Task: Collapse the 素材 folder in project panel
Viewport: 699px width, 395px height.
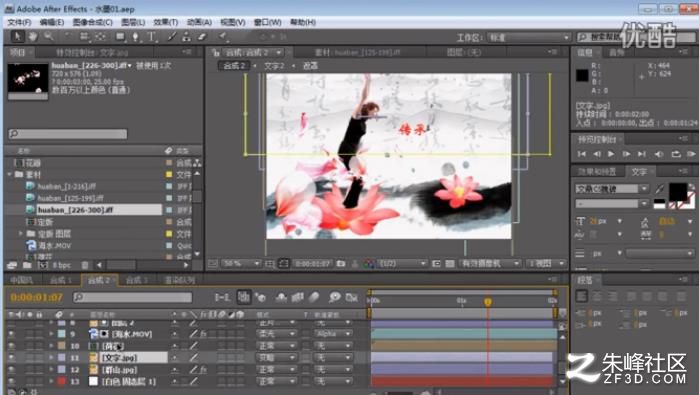Action: [9, 174]
